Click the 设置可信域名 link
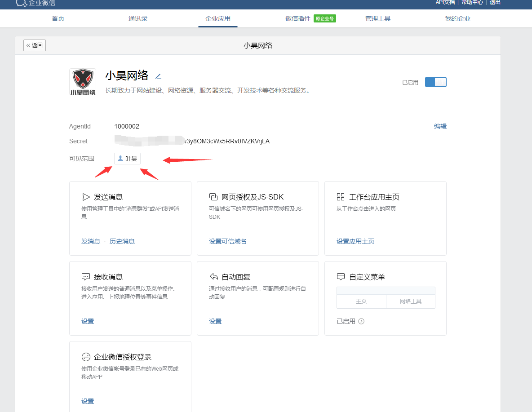This screenshot has width=532, height=412. [x=228, y=241]
